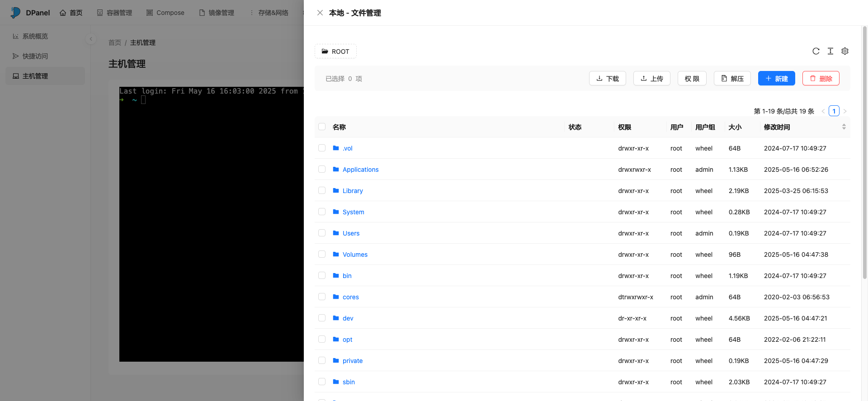
Task: Click the private folder icon
Action: 336,360
